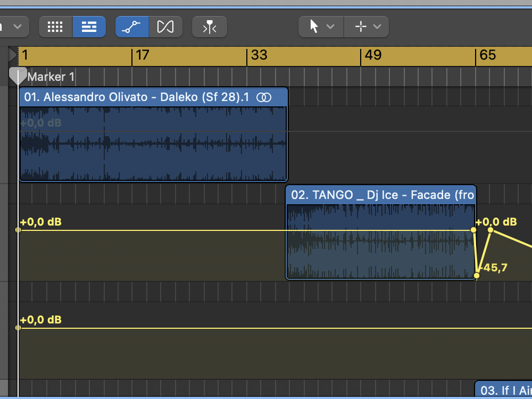This screenshot has width=532, height=399.
Task: Click bar 1 on the ruler
Action: (25, 55)
